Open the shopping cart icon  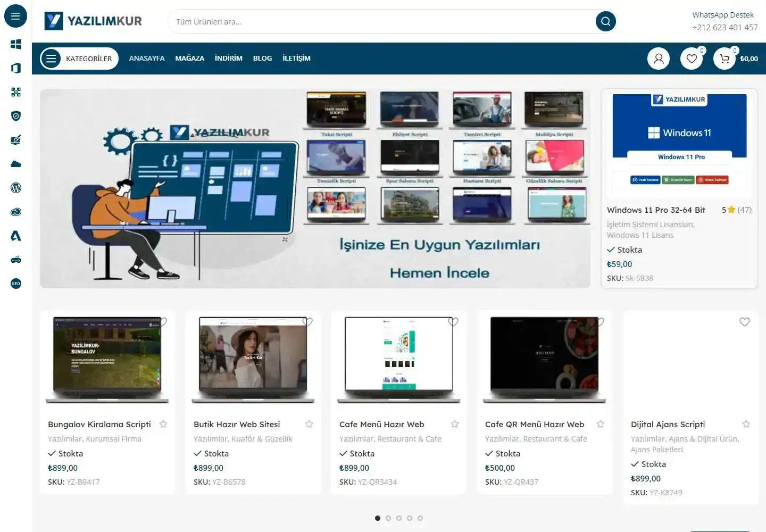(x=725, y=59)
